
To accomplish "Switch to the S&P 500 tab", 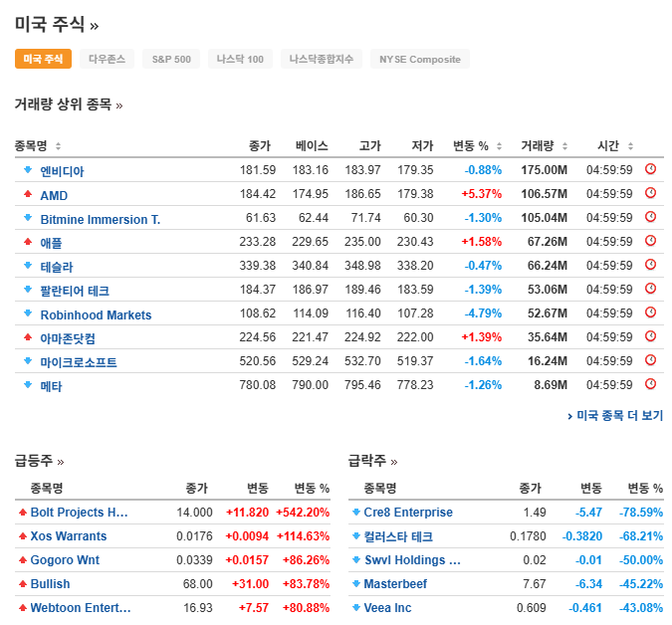I will [171, 59].
